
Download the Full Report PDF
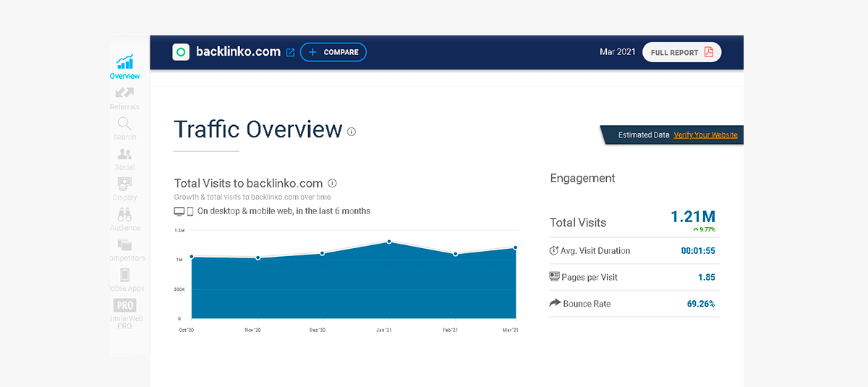coord(681,52)
